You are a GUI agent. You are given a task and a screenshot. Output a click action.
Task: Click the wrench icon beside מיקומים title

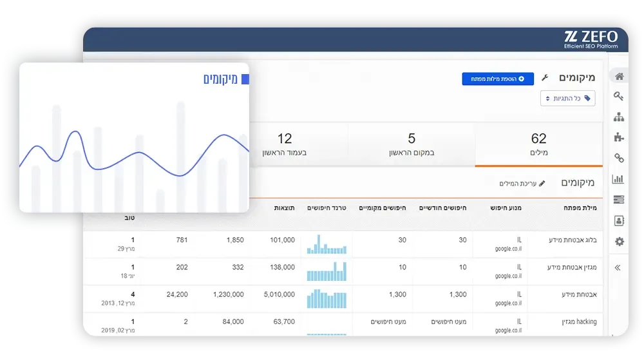tap(545, 77)
